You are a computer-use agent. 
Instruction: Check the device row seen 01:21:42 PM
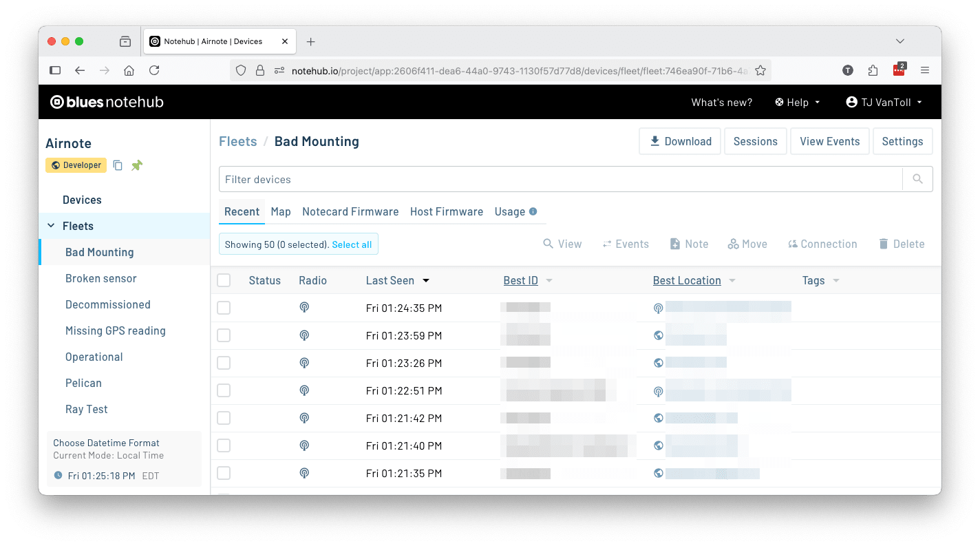click(x=224, y=418)
